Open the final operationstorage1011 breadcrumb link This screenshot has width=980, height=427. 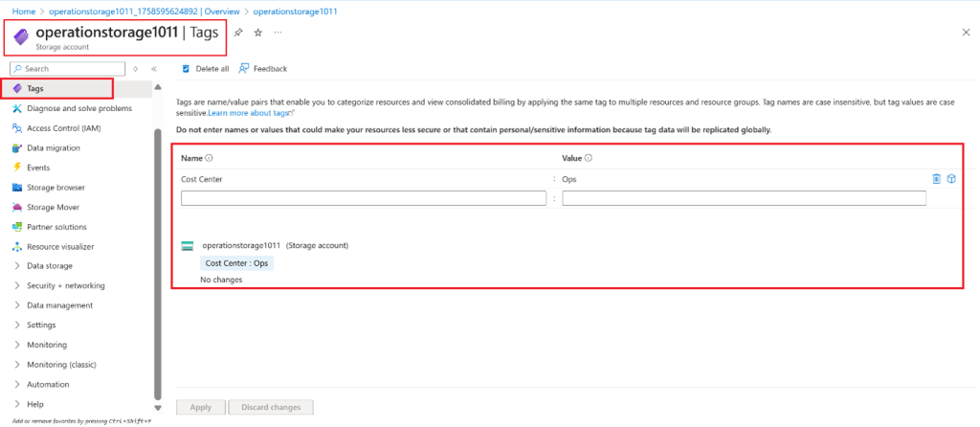coord(295,11)
